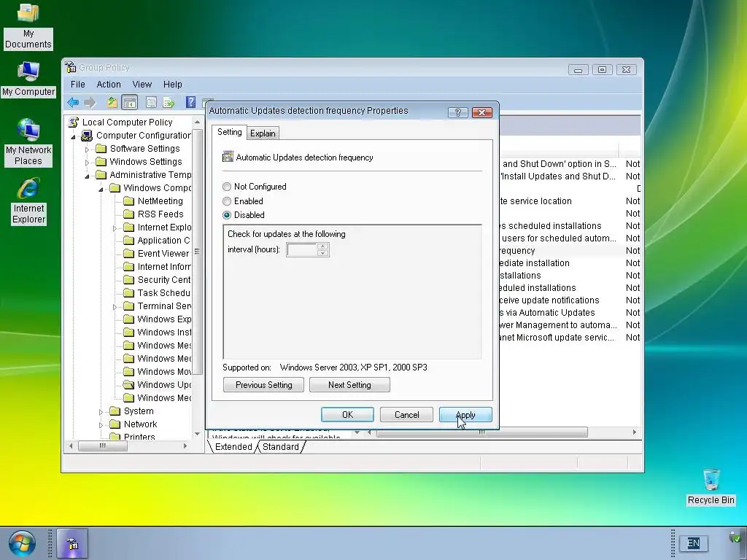Click the tree pane scroll down arrow

tap(197, 433)
